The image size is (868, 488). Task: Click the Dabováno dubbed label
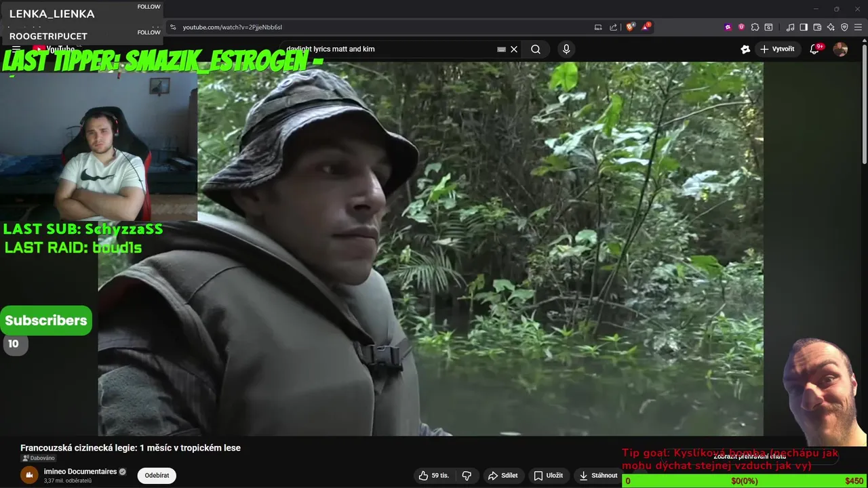[x=38, y=458]
